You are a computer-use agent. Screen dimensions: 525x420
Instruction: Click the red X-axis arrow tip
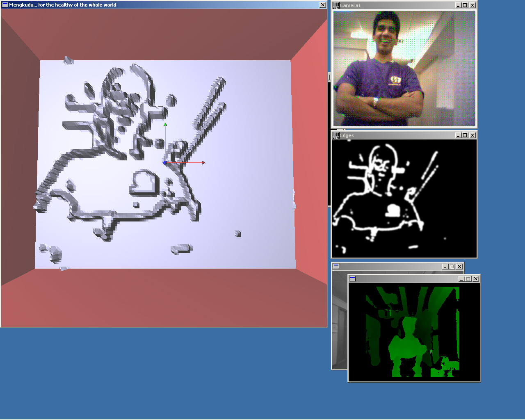[x=203, y=163]
